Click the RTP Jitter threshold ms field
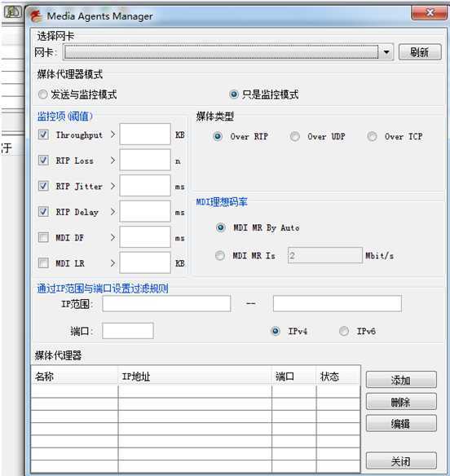450x476 pixels. coord(145,186)
